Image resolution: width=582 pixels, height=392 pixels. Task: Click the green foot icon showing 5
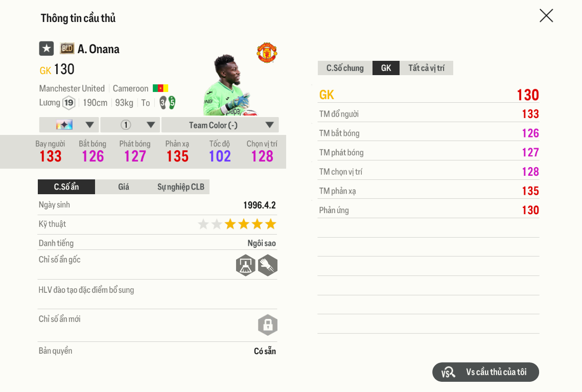click(x=172, y=103)
